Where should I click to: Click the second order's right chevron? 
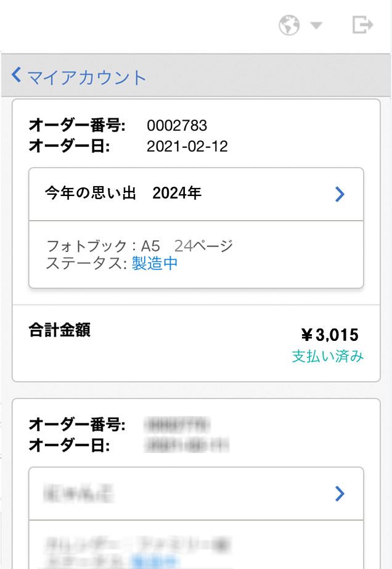coord(340,494)
